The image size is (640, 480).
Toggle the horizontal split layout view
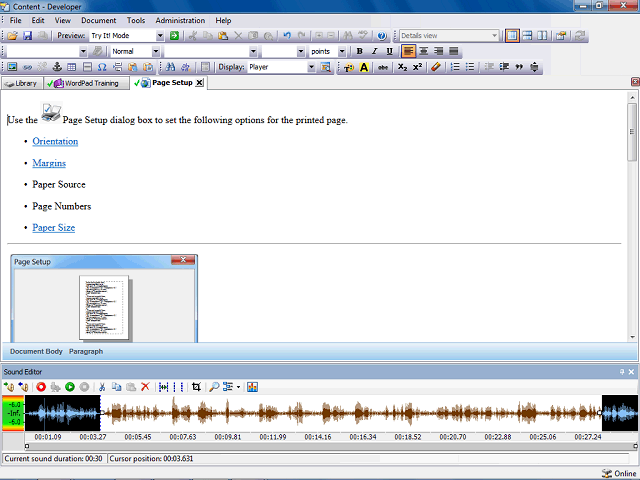(527, 36)
